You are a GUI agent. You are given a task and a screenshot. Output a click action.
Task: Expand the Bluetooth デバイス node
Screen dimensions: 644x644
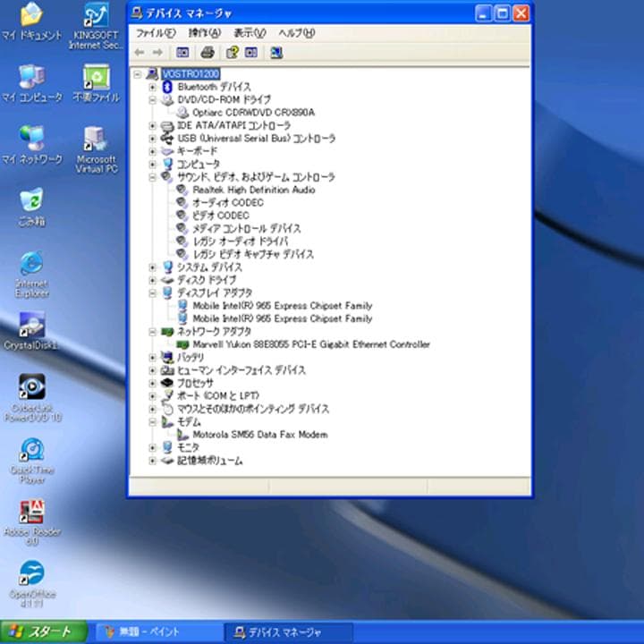tap(152, 87)
